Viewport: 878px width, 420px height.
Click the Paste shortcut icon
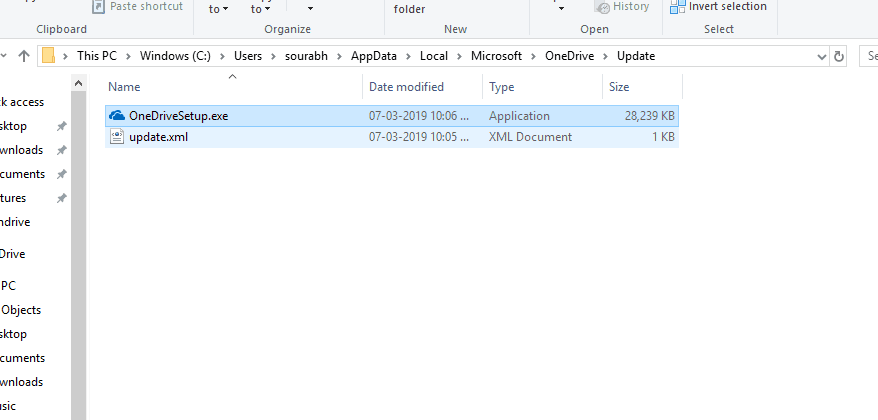(98, 6)
